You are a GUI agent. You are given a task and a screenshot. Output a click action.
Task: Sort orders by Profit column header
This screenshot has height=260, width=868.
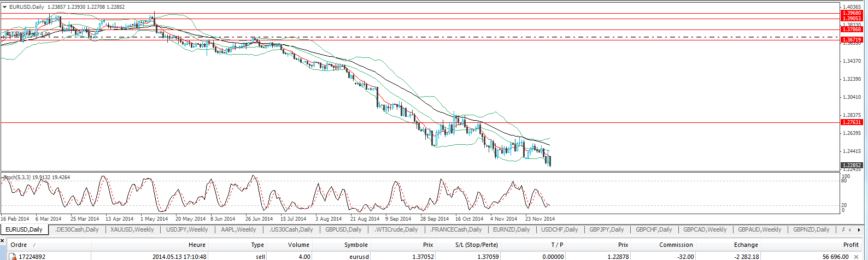(851, 245)
